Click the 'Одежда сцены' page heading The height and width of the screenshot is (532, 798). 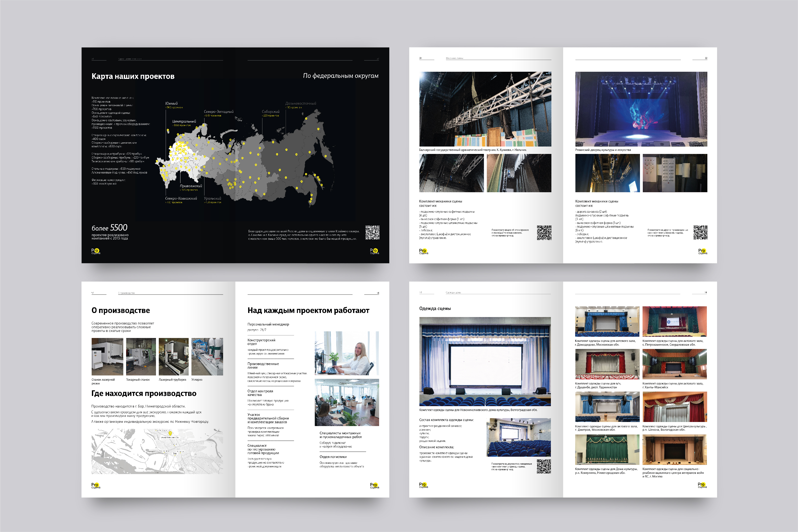click(435, 308)
